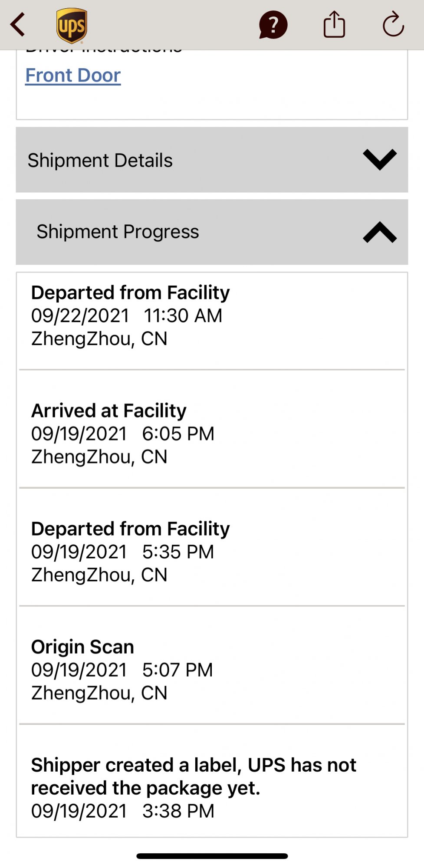Tap the refresh icon
Image resolution: width=424 pixels, height=868 pixels.
coord(393,25)
